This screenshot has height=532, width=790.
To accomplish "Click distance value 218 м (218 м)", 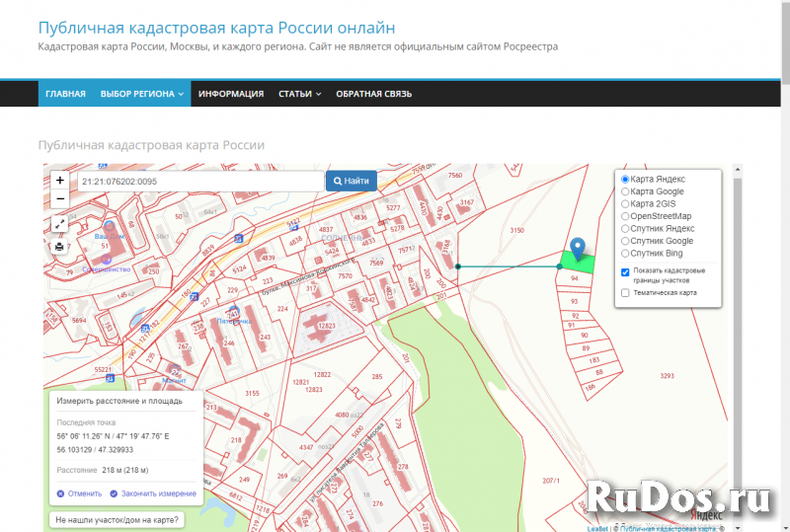I will [125, 470].
